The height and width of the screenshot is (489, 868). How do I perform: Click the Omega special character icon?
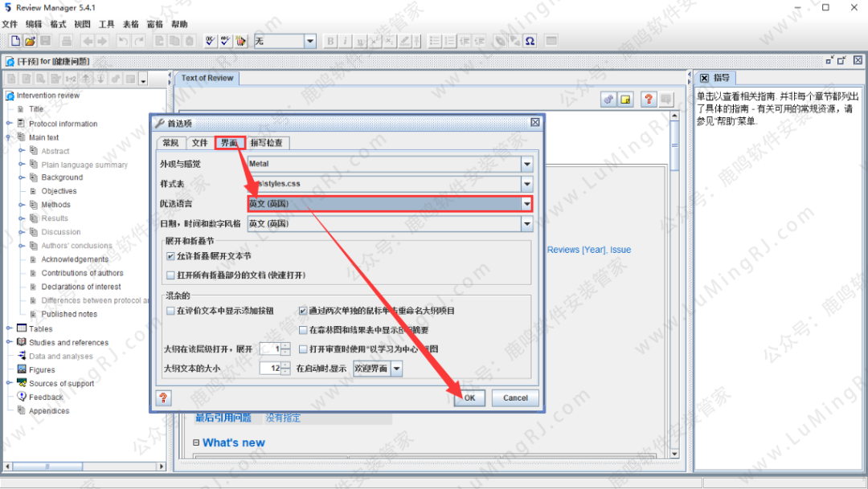click(x=530, y=41)
